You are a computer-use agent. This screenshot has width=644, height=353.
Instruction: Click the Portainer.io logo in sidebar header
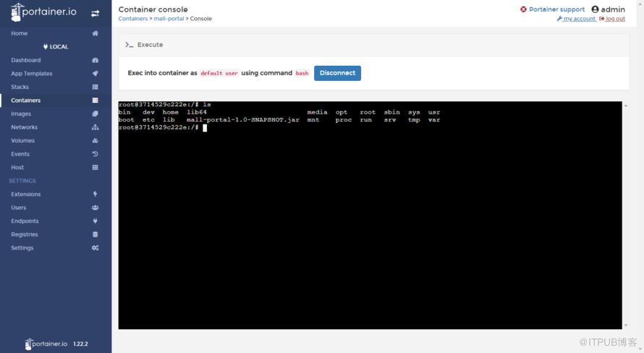click(x=43, y=12)
